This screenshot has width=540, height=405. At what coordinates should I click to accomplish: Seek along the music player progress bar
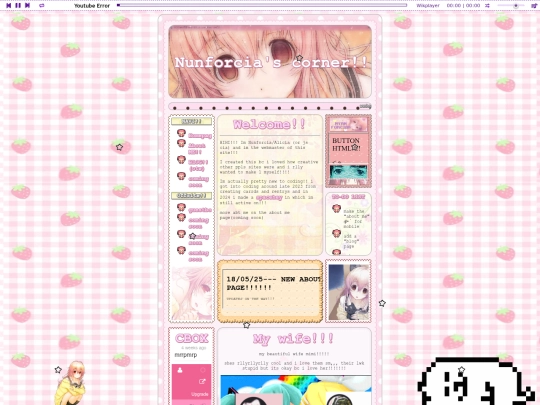262,5
